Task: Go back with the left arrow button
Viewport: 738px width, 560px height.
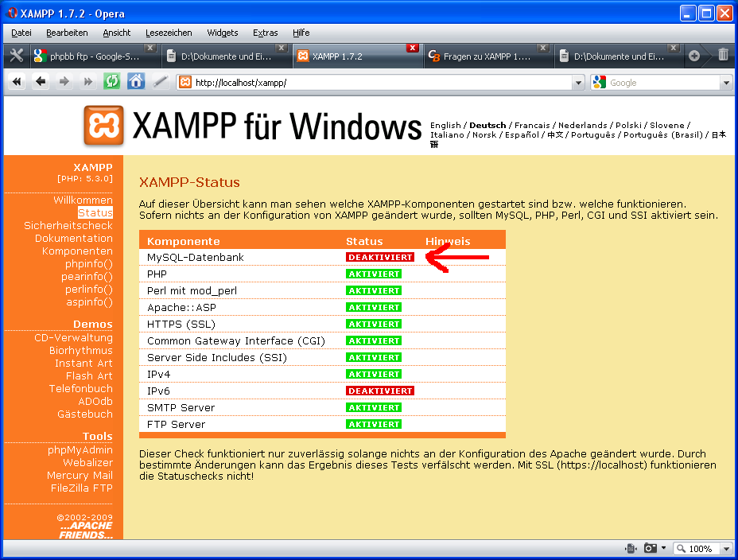Action: pos(41,82)
